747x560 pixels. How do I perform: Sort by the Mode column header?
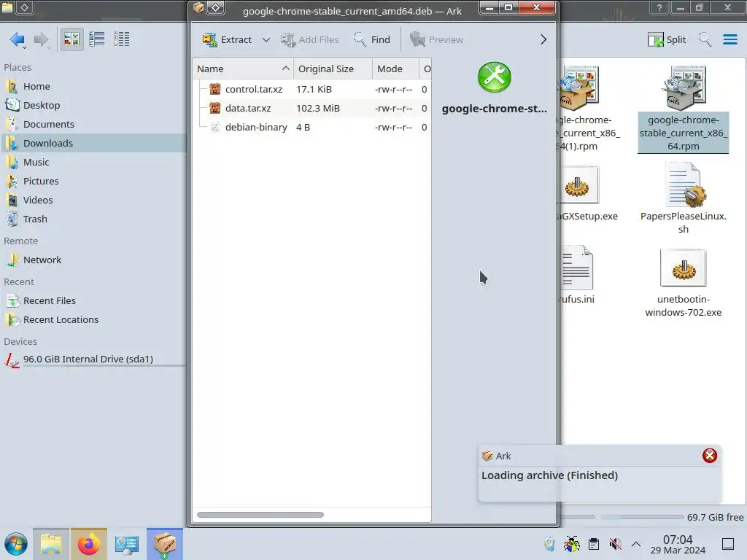point(395,69)
